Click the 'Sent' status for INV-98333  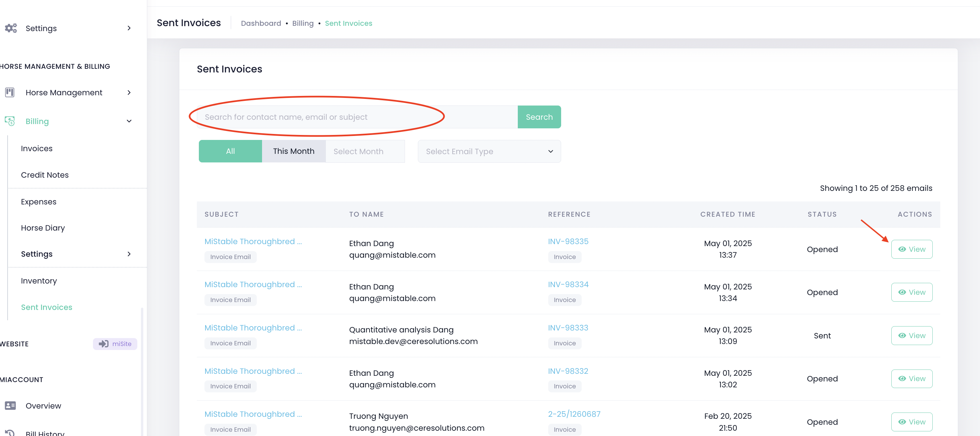pyautogui.click(x=822, y=335)
